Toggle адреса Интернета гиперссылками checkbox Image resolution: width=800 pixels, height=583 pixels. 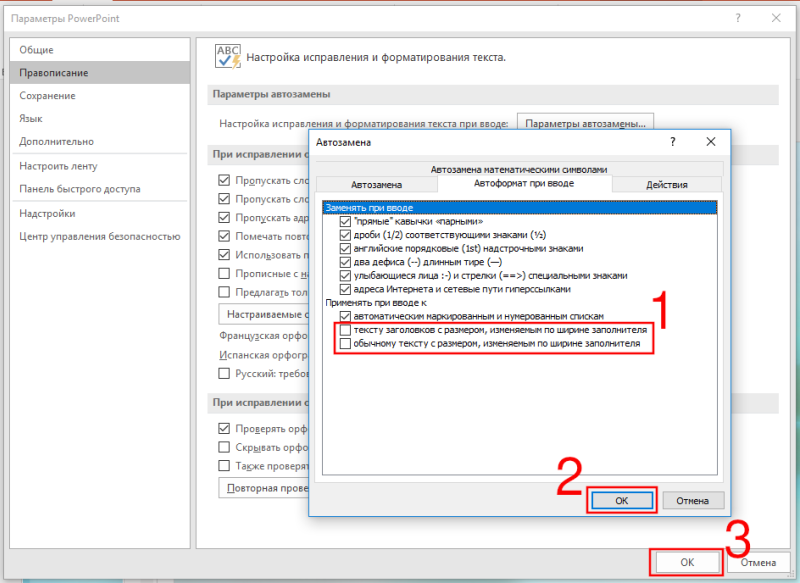pos(345,289)
